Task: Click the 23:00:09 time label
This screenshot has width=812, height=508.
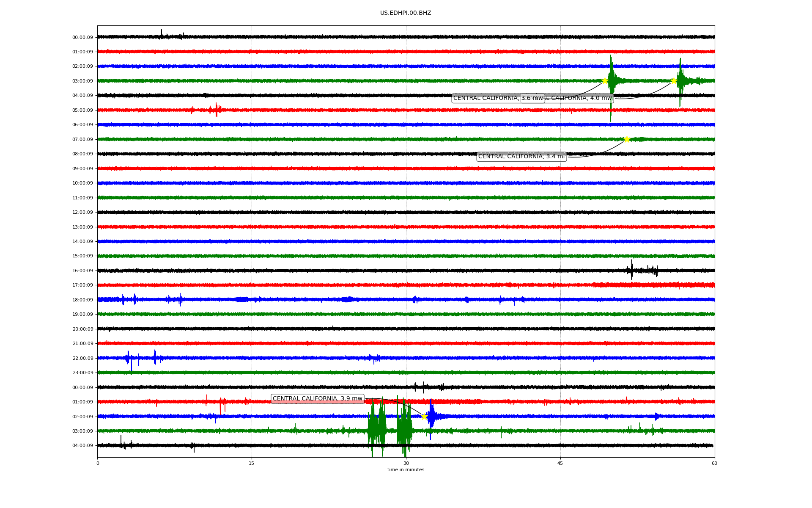Action: pyautogui.click(x=82, y=373)
